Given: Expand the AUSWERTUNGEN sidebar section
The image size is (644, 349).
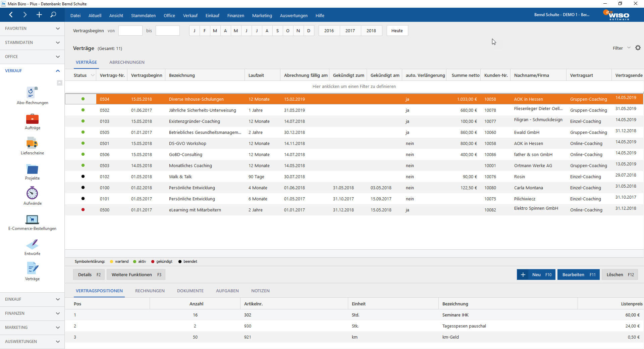Looking at the screenshot, I should pyautogui.click(x=32, y=342).
